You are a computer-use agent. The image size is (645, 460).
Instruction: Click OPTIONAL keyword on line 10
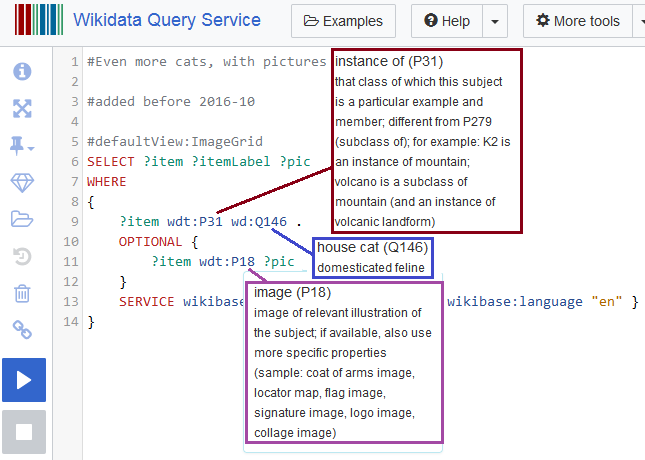pos(150,242)
